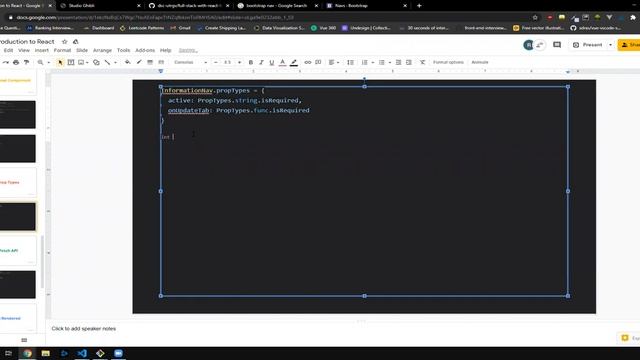The width and height of the screenshot is (640, 360).
Task: Decrease font size with minus
Action: tap(216, 62)
